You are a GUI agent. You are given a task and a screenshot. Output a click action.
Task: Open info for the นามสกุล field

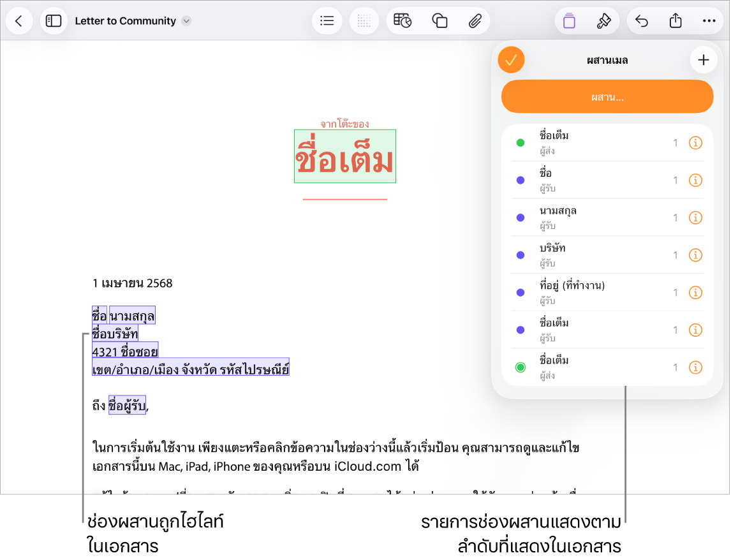click(695, 217)
